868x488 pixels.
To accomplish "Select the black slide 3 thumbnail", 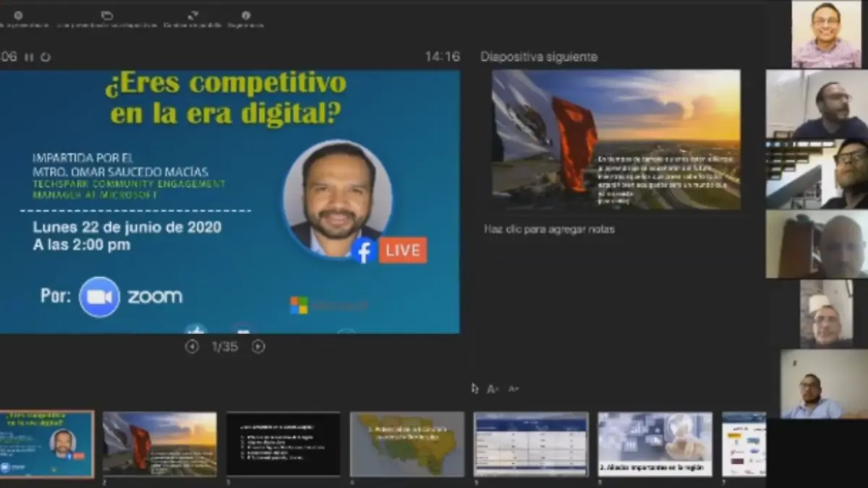I will pos(283,444).
